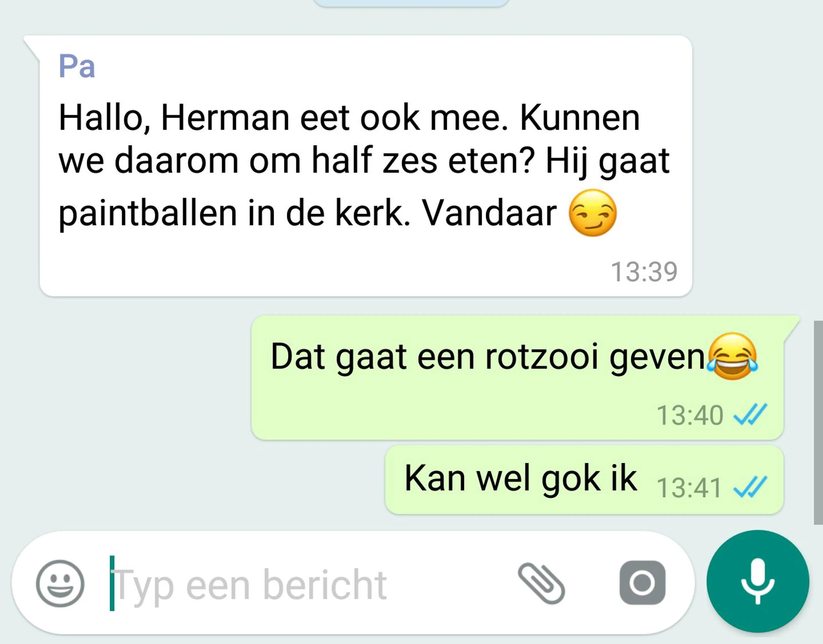Tap the green microphone voice button
823x644 pixels.
(x=758, y=581)
